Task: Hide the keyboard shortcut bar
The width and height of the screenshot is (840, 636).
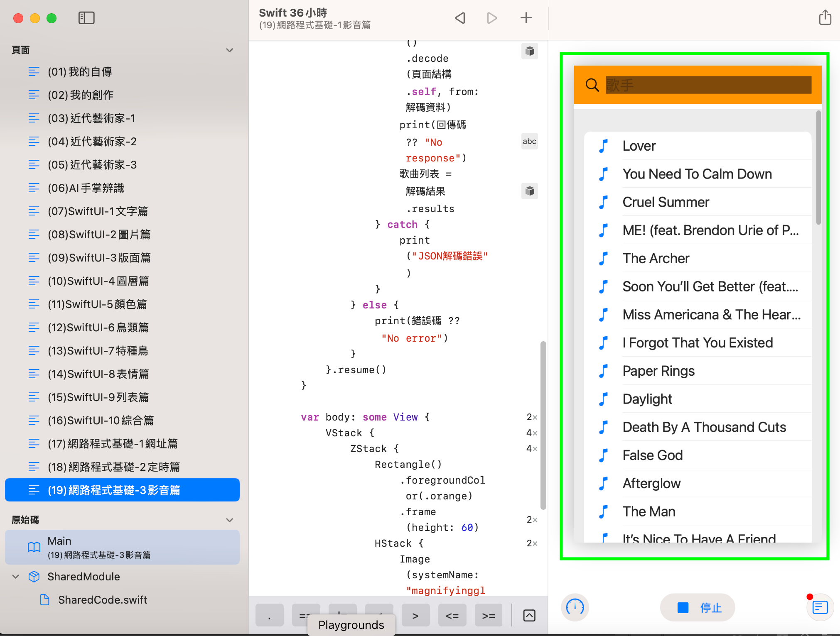Action: [x=529, y=615]
